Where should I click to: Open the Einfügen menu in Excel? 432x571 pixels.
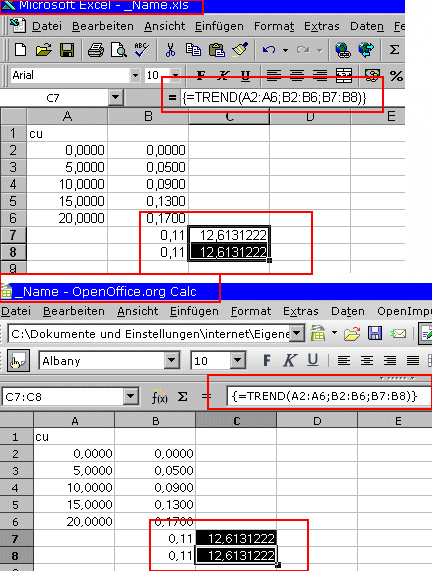pos(219,26)
